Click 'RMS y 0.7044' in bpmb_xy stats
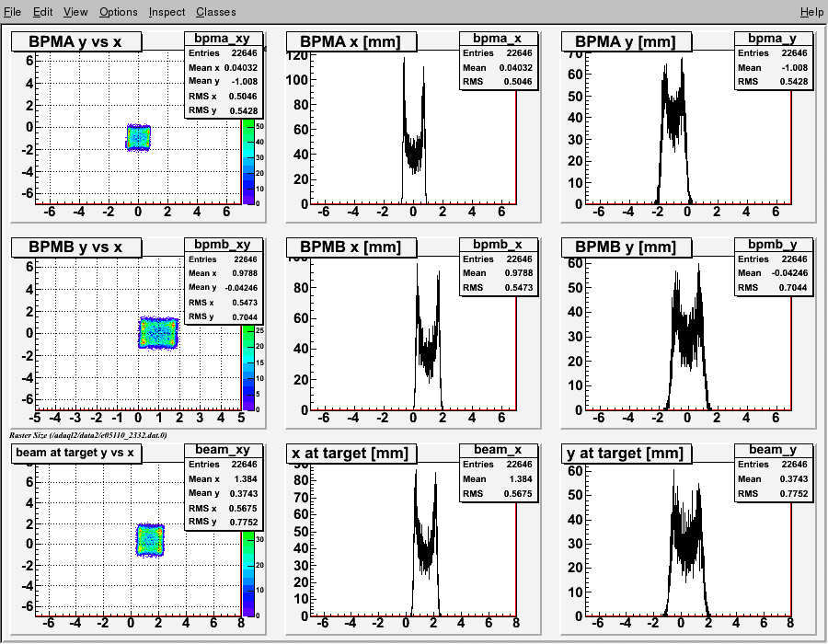 pyautogui.click(x=223, y=316)
